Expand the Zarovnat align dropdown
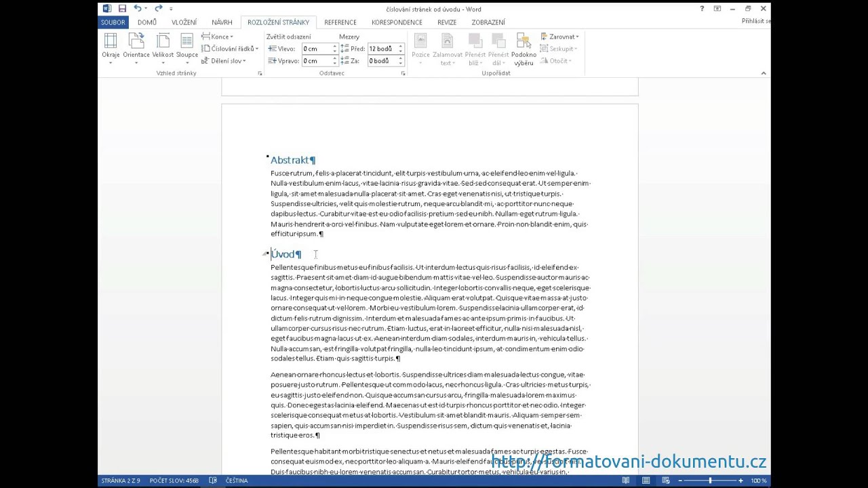This screenshot has height=488, width=868. pos(559,37)
